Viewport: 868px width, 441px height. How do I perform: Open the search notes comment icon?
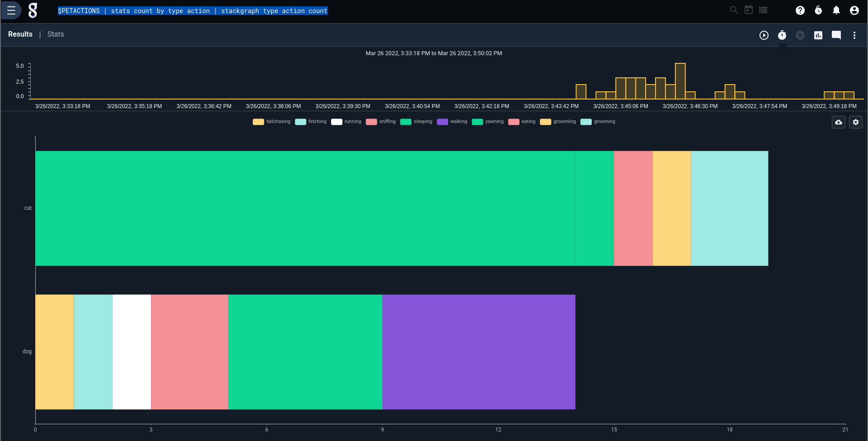tap(836, 35)
